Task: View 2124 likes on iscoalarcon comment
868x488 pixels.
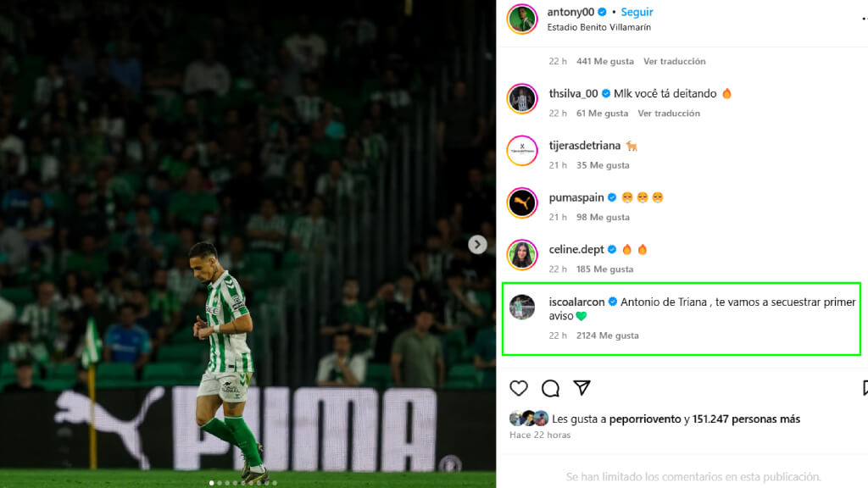Action: tap(607, 335)
